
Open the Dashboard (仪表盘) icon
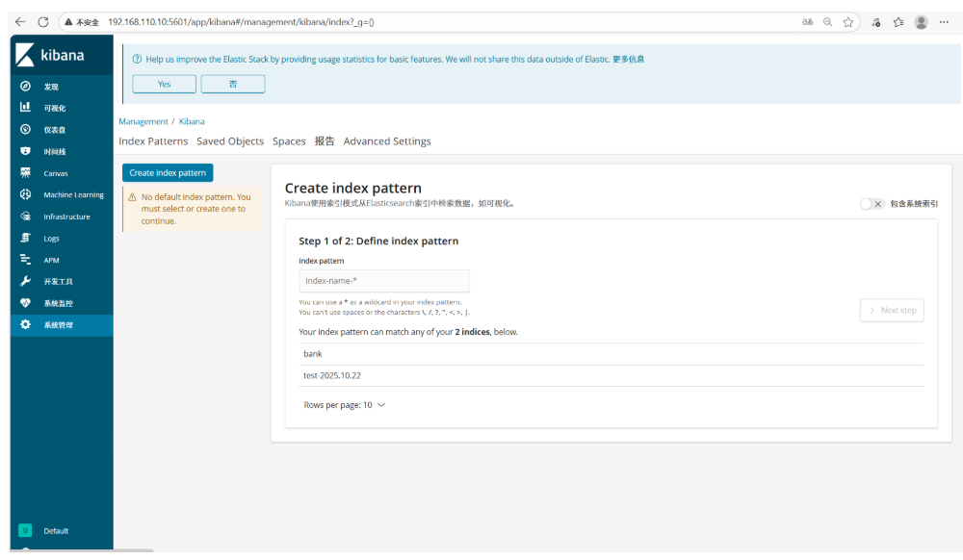[x=25, y=130]
